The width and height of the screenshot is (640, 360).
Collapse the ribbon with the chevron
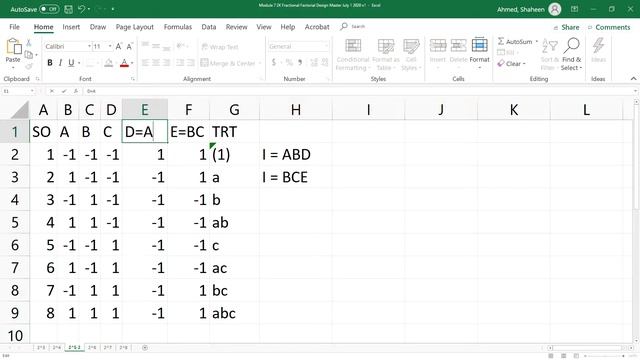click(633, 79)
